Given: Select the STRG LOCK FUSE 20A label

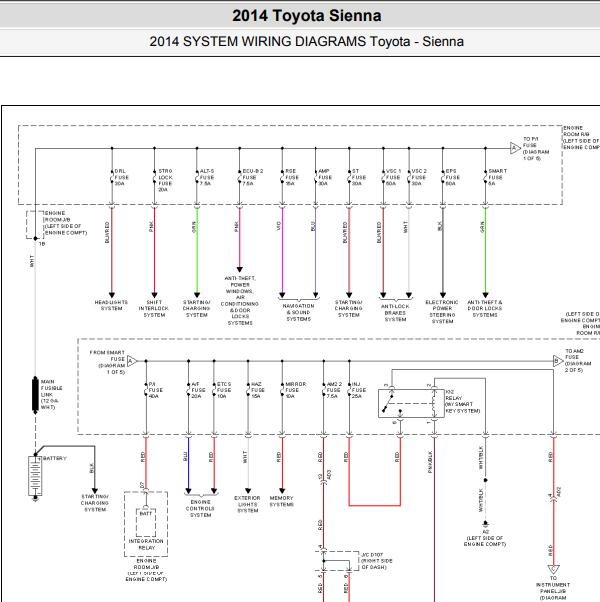Looking at the screenshot, I should coord(165,180).
